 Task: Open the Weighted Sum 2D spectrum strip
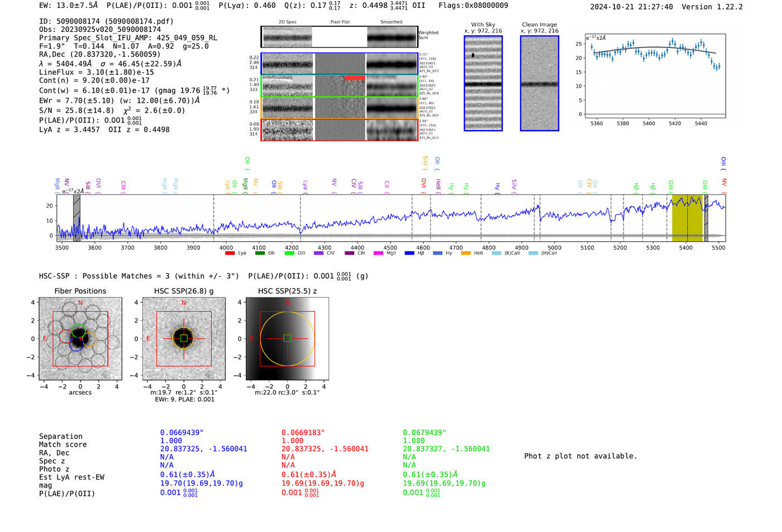339,37
